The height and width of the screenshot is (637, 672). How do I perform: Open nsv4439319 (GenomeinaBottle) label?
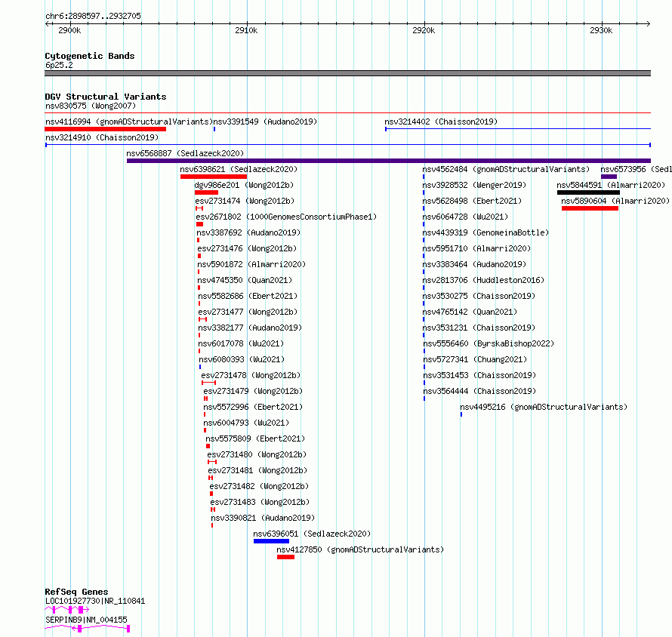point(486,232)
